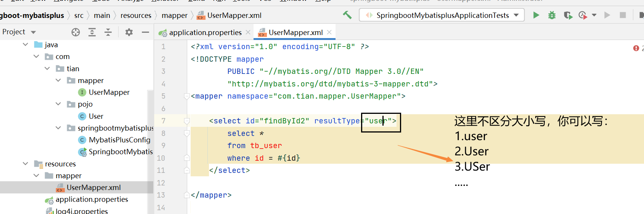Click the greyed-out resume program icon

pyautogui.click(x=607, y=15)
